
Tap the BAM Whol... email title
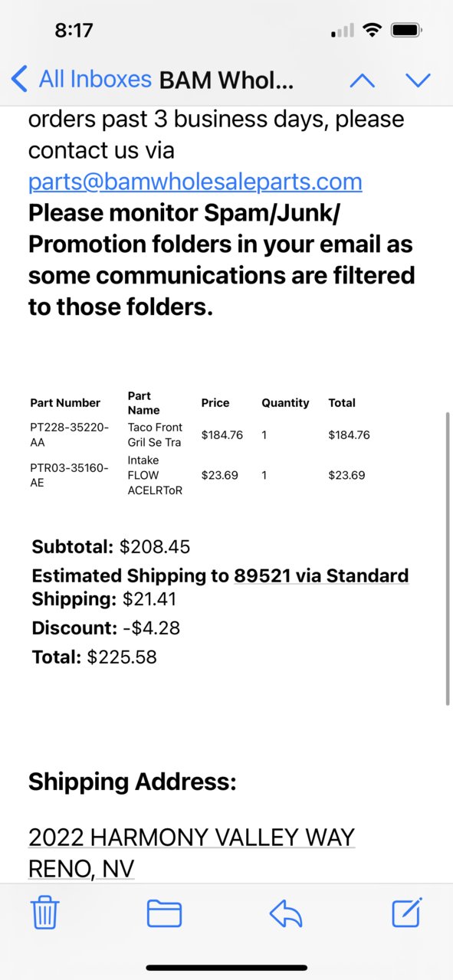point(226,80)
